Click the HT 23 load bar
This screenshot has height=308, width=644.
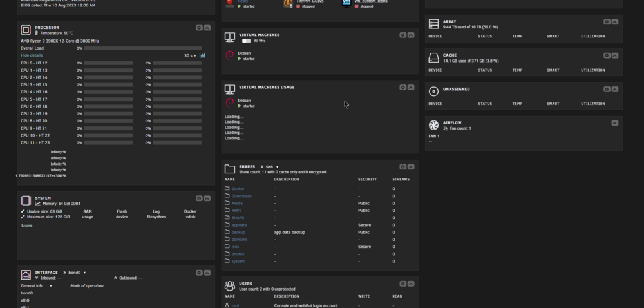(178, 143)
